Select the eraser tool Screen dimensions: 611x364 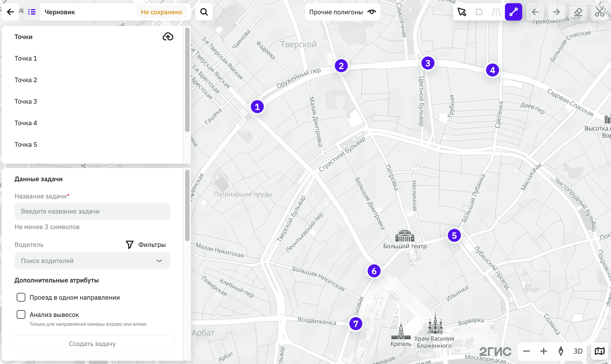pyautogui.click(x=578, y=12)
